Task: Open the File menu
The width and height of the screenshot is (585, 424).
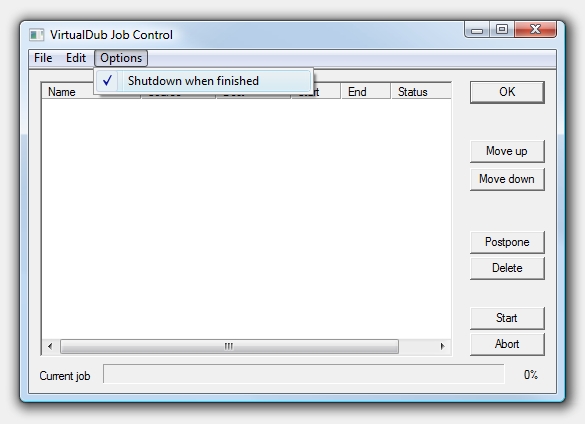Action: click(x=43, y=58)
